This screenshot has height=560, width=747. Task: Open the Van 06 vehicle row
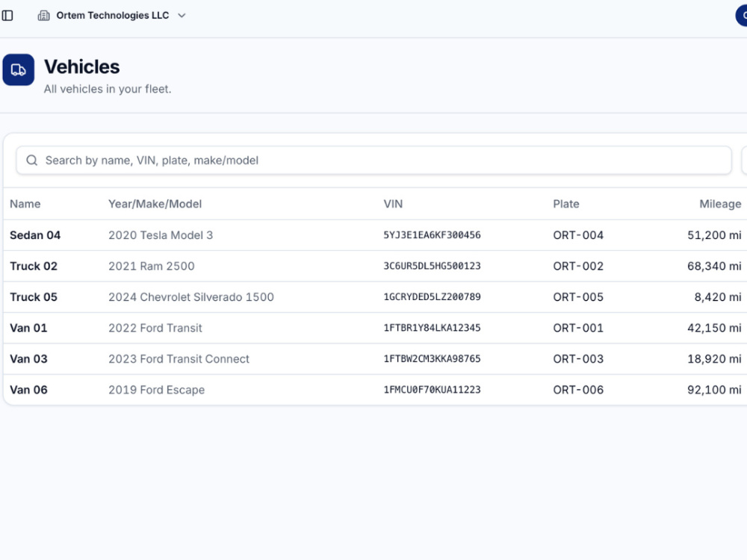(375, 390)
